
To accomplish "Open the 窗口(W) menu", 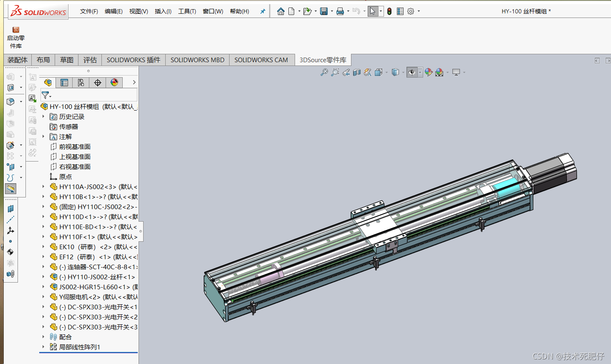I will coord(213,11).
